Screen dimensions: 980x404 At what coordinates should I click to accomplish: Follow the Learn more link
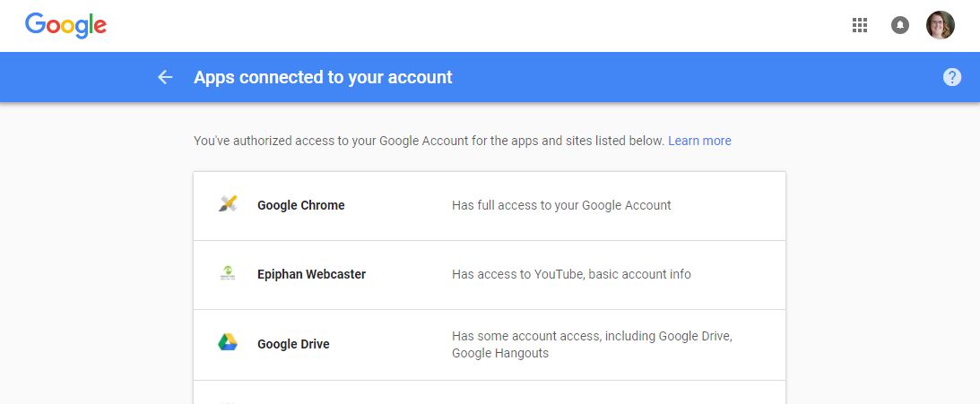(699, 141)
